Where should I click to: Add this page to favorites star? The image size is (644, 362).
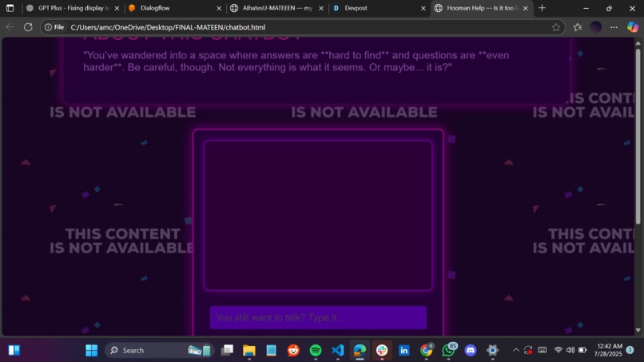[x=555, y=27]
